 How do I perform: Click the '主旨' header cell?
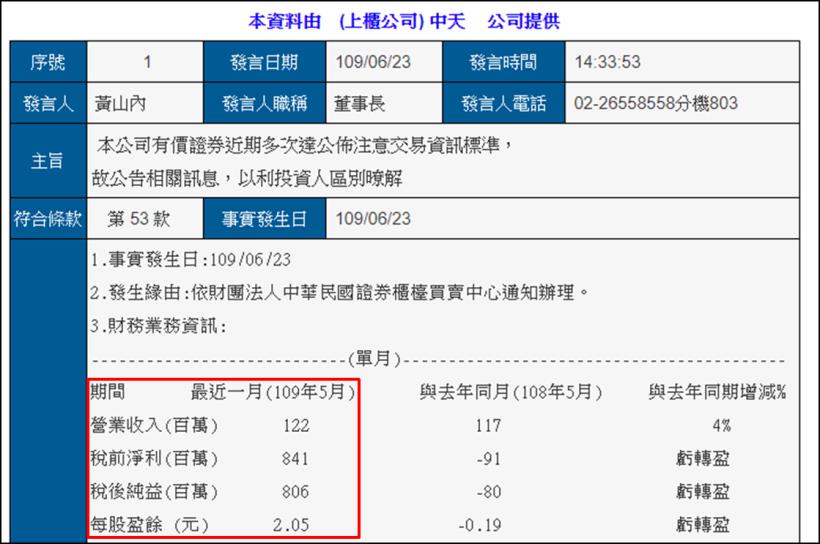tap(48, 161)
